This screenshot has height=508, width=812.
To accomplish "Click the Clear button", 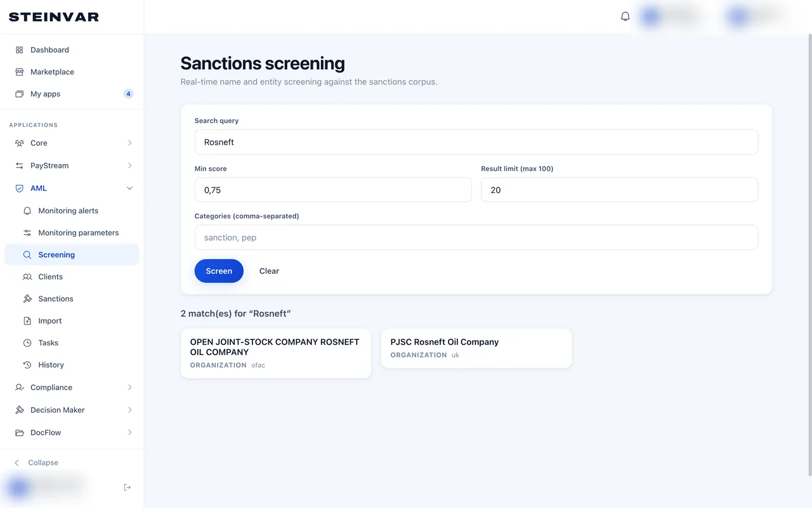I will point(269,271).
